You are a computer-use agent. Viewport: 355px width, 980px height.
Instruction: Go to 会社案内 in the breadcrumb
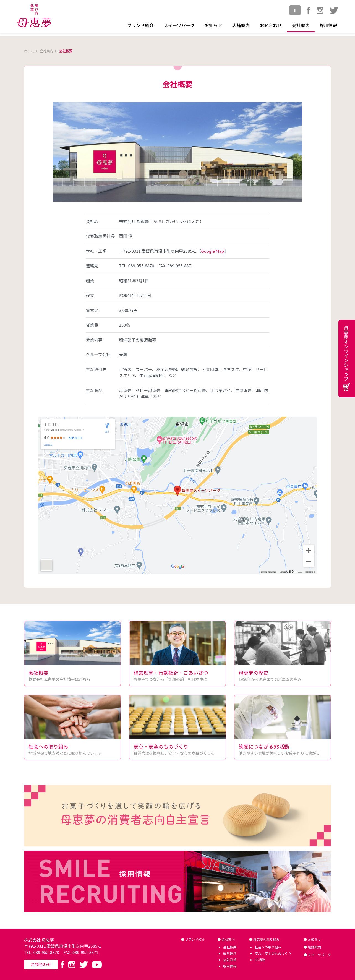click(46, 51)
